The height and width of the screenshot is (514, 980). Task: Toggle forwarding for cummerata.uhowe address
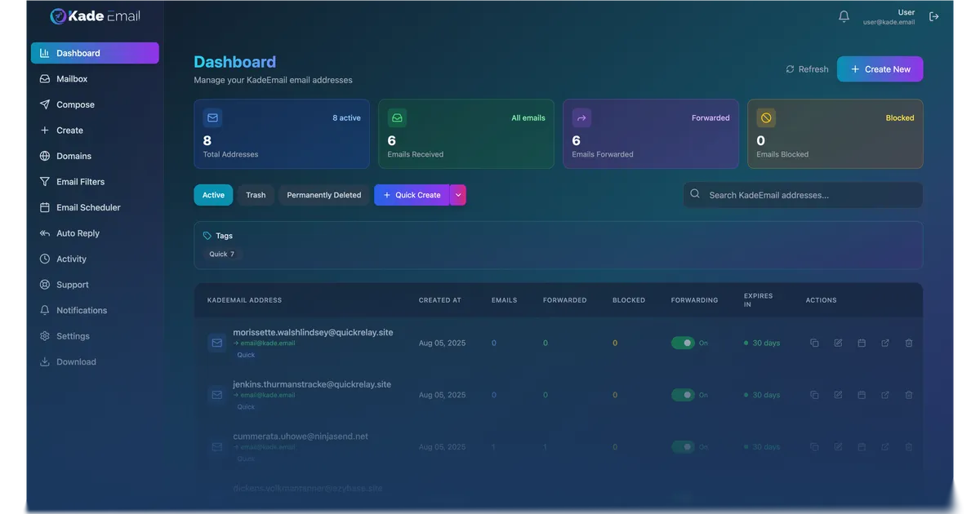pos(683,447)
